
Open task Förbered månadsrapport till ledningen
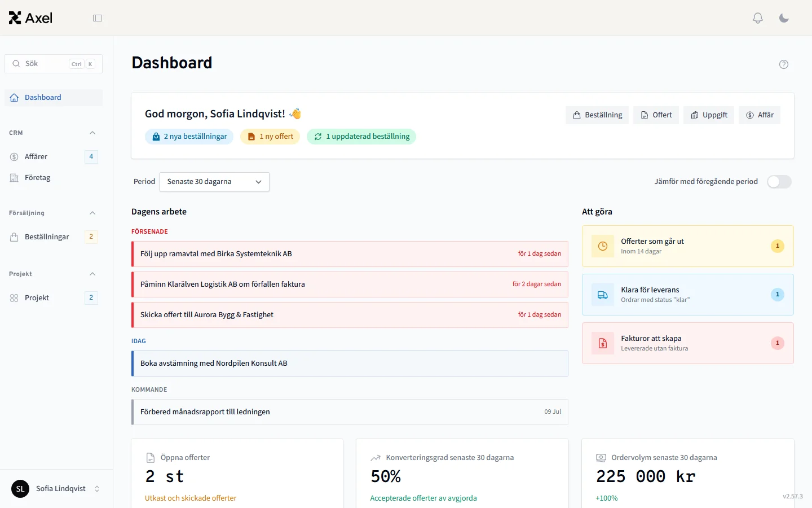click(350, 412)
